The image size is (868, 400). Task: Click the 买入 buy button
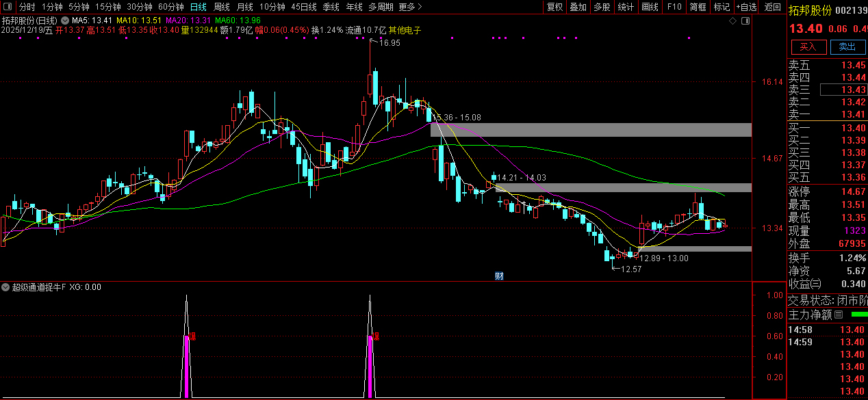tap(808, 46)
